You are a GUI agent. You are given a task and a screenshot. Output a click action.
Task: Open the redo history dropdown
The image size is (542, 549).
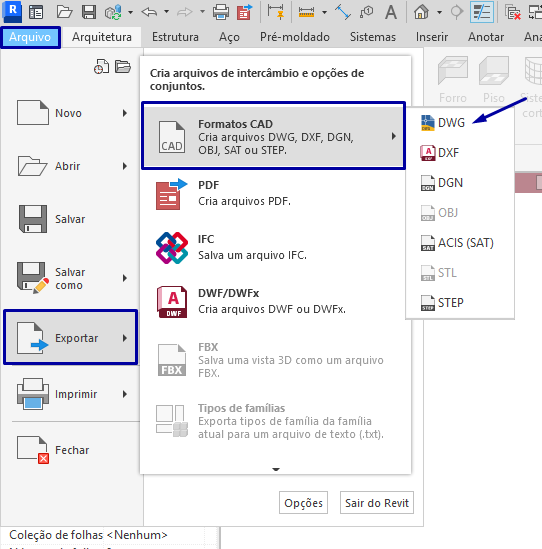coord(202,12)
